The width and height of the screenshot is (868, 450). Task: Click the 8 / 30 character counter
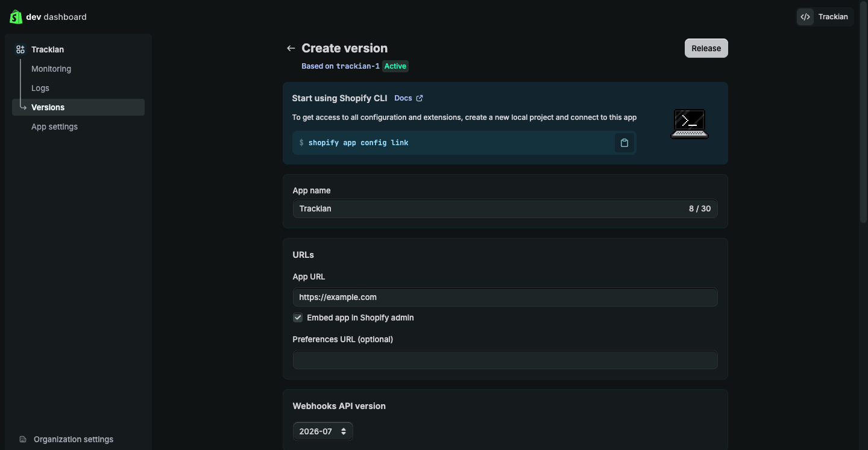tap(700, 208)
